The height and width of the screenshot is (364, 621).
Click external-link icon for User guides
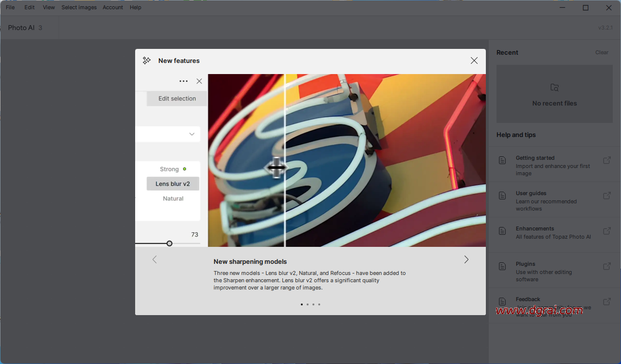click(x=606, y=196)
